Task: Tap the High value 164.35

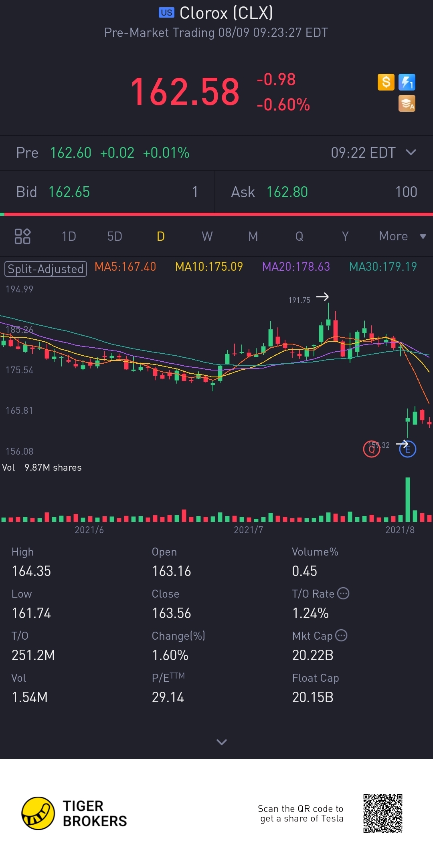Action: 31,571
